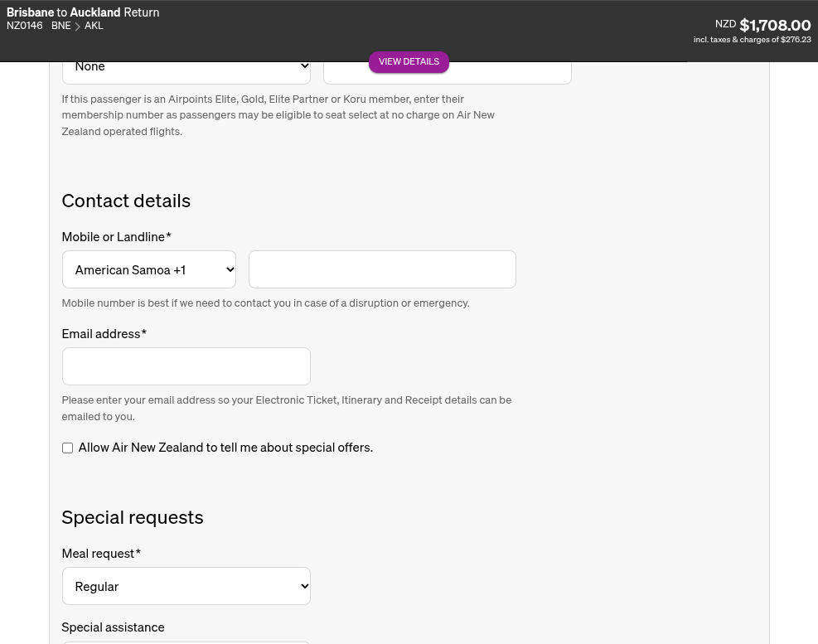Open the American Samoa +1 country code dropdown

tap(148, 269)
